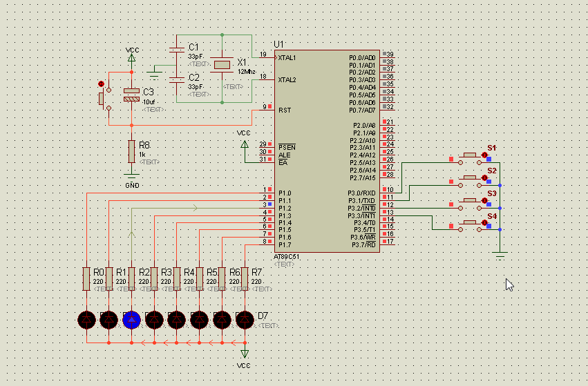The height and width of the screenshot is (386, 588).
Task: Select the blue highlighted LED
Action: [131, 320]
